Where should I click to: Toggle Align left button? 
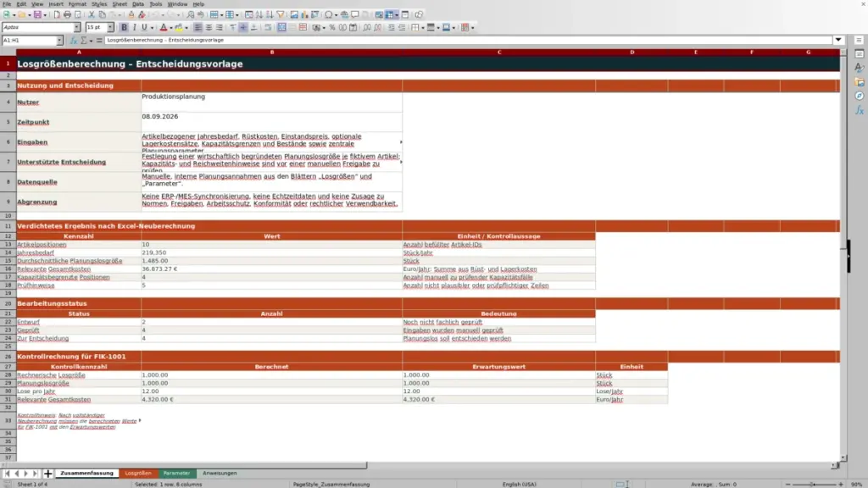[198, 28]
